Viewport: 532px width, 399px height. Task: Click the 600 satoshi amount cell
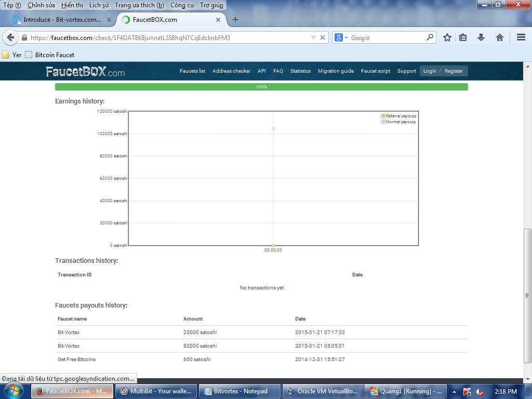(197, 360)
